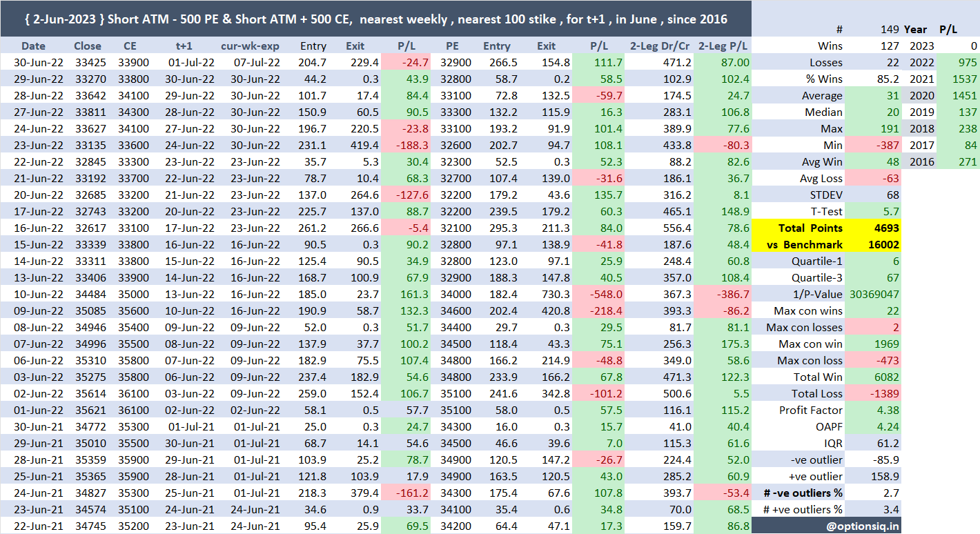Select the 'Date' column header

(x=33, y=46)
